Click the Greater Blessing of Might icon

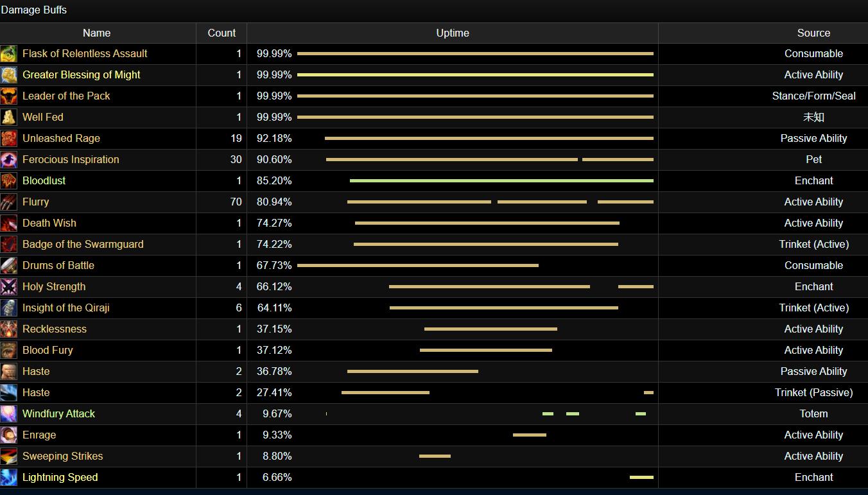pos(9,75)
